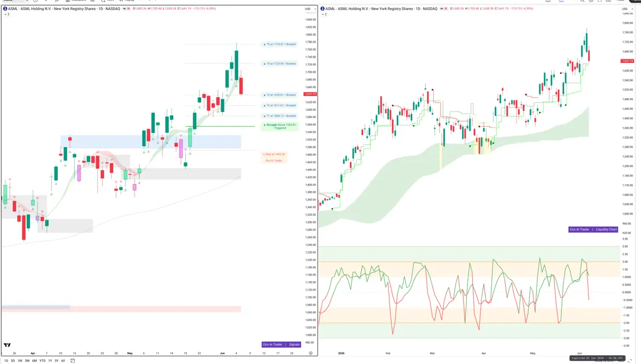This screenshot has width=641, height=364.
Task: Click the T1 at 1584.12 Booked label
Action: click(x=280, y=116)
